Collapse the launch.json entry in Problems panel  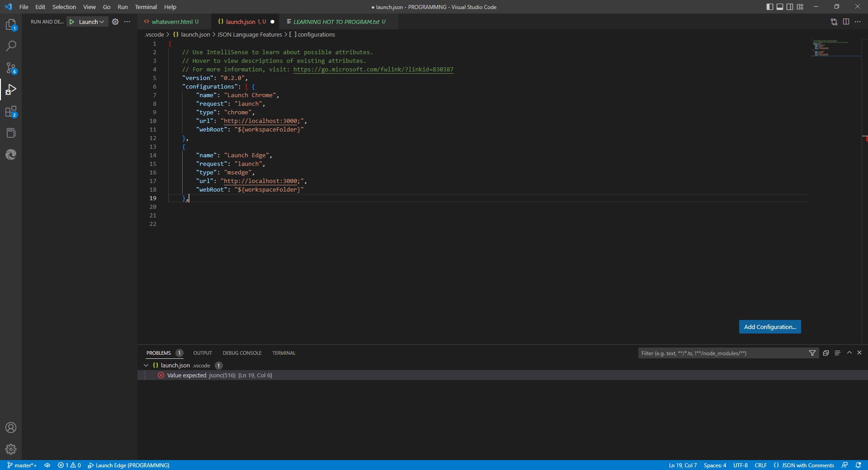tap(146, 365)
